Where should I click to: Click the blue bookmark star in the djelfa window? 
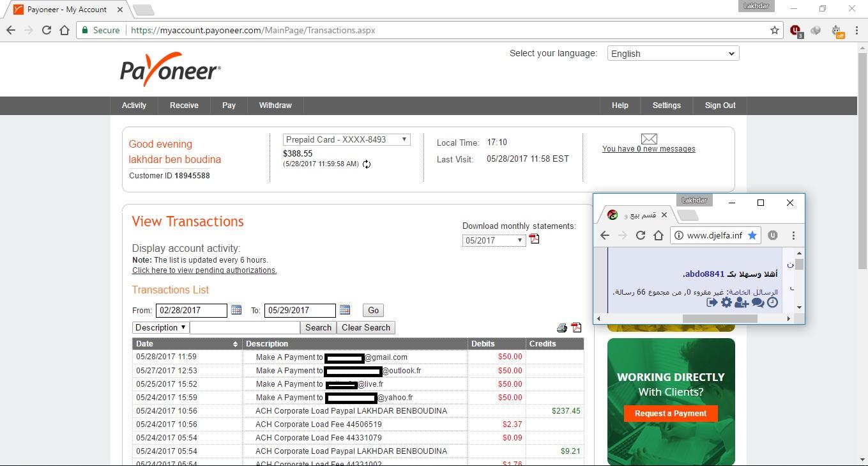tap(752, 235)
